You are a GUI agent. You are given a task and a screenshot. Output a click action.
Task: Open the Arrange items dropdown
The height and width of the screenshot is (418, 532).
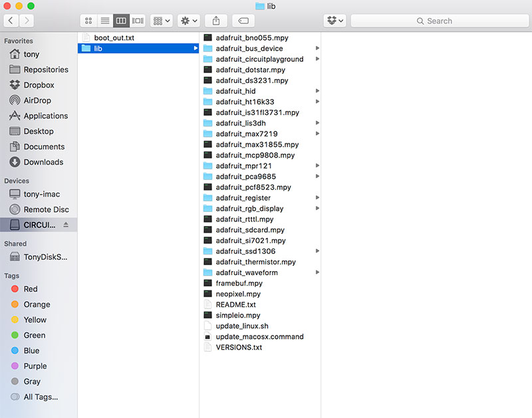pyautogui.click(x=162, y=21)
